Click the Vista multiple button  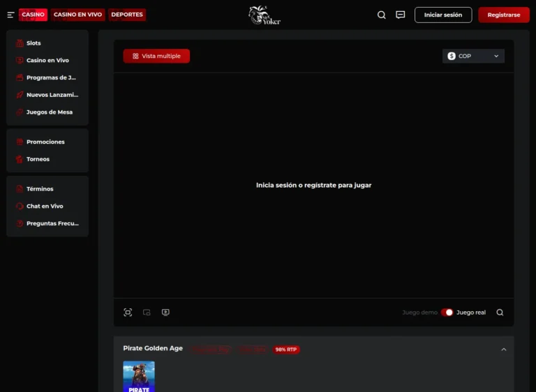pyautogui.click(x=156, y=56)
